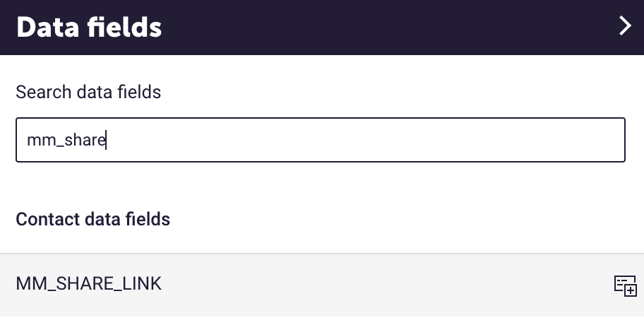Click the dark Data fields header bar
The height and width of the screenshot is (325, 644).
click(x=322, y=27)
